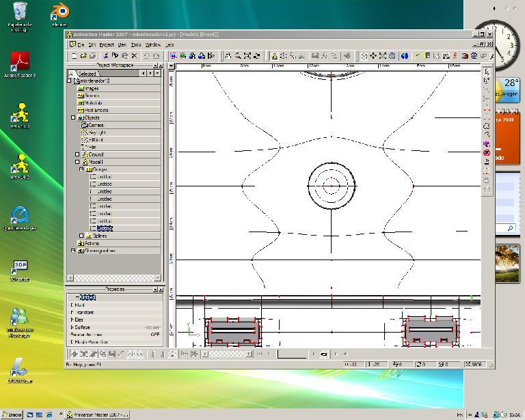525x420 pixels.
Task: Select the highlighted Untitled group
Action: (x=105, y=228)
